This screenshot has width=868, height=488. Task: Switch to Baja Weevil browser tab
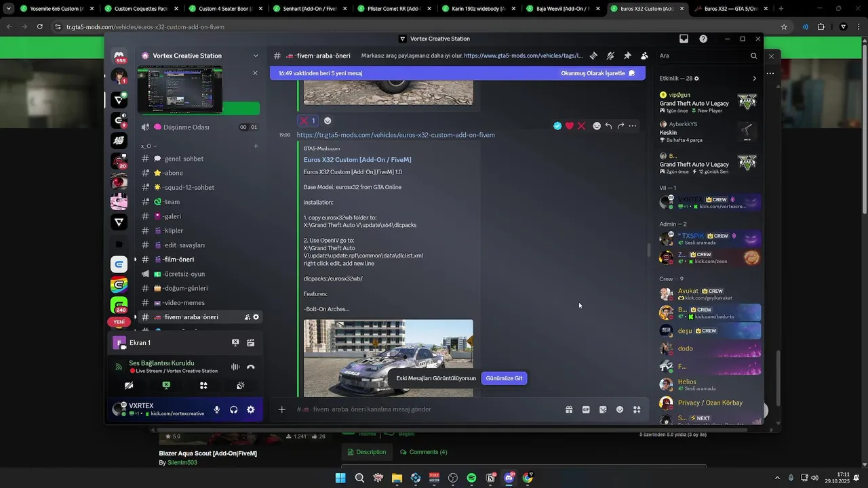tap(563, 9)
